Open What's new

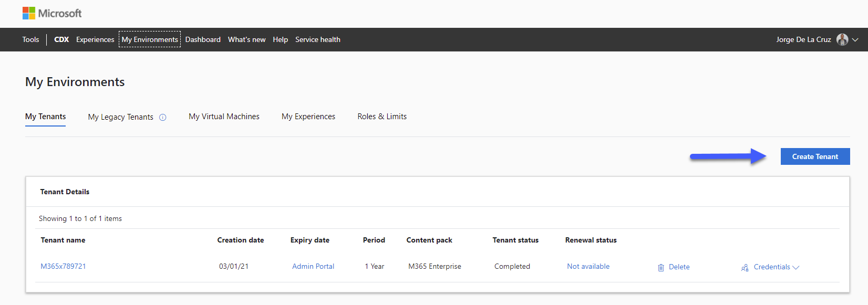(246, 39)
